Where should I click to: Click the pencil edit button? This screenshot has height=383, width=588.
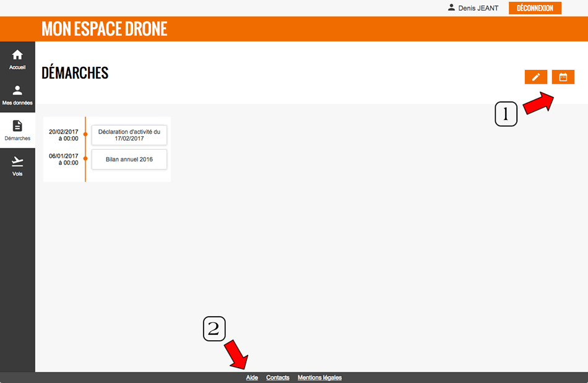(x=536, y=77)
